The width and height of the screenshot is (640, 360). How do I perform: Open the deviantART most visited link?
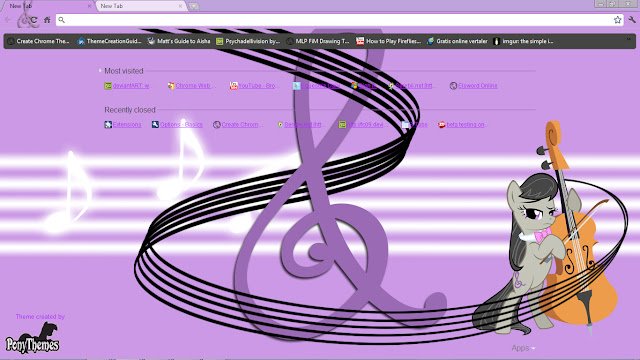131,86
